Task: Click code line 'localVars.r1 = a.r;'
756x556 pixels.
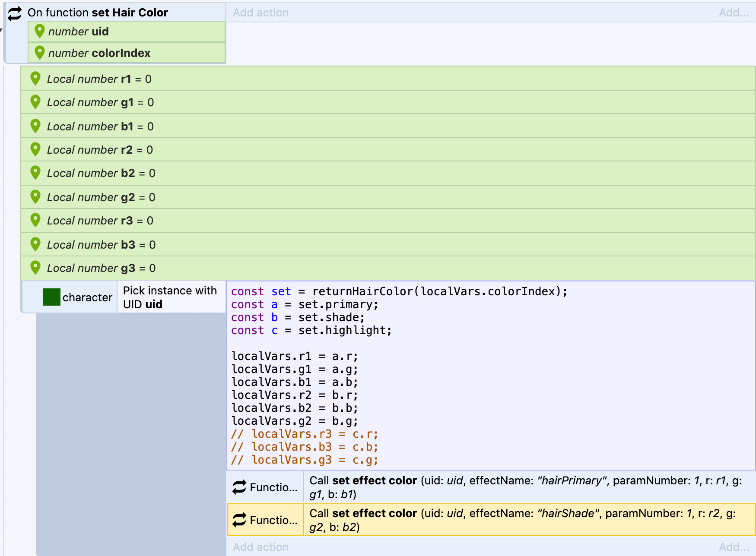Action: (x=295, y=356)
